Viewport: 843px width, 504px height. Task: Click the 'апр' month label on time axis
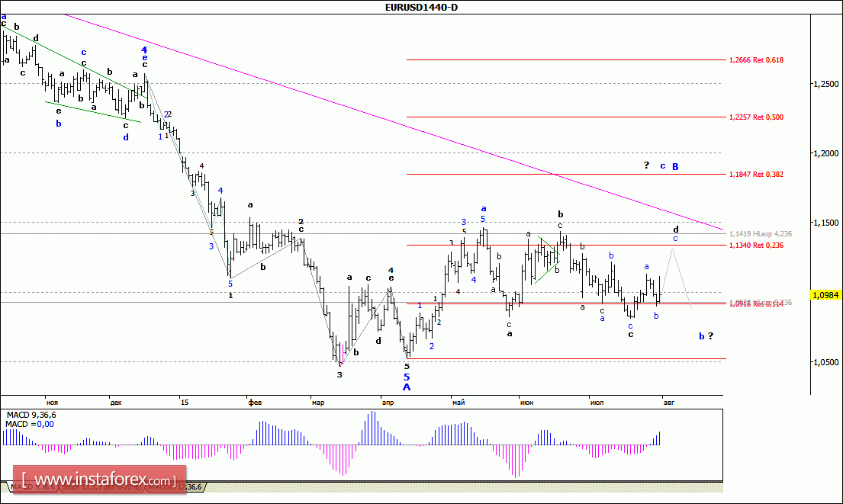pyautogui.click(x=388, y=403)
